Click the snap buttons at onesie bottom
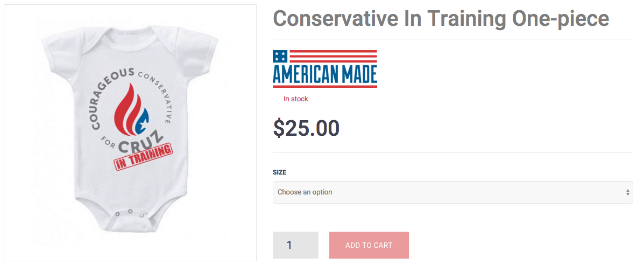This screenshot has height=271, width=644. [130, 213]
